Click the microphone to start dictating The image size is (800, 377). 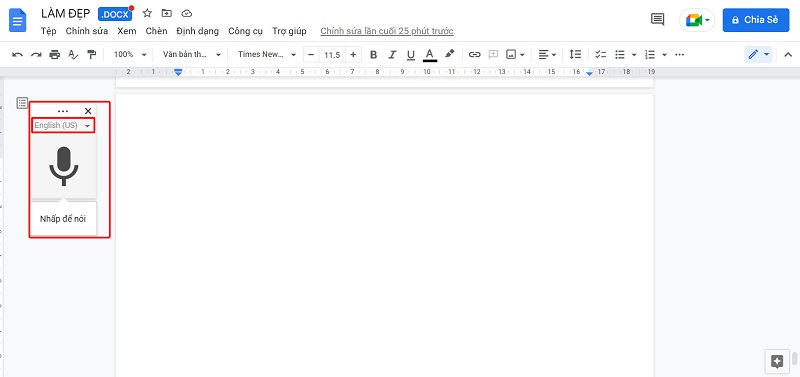click(x=64, y=165)
